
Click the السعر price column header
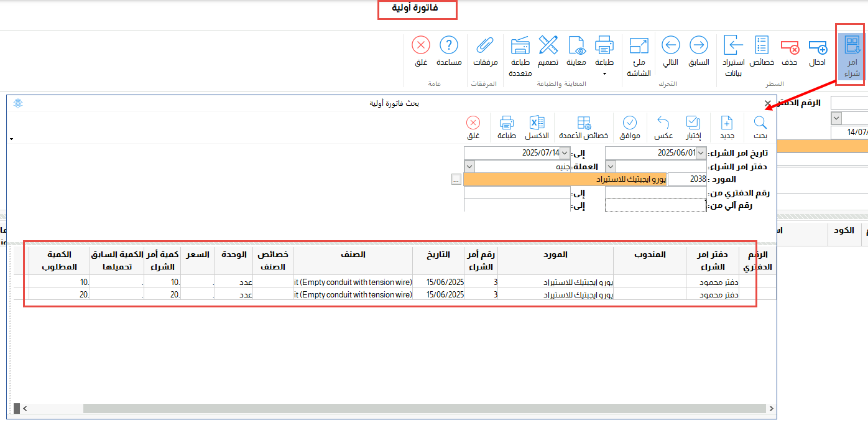point(198,261)
